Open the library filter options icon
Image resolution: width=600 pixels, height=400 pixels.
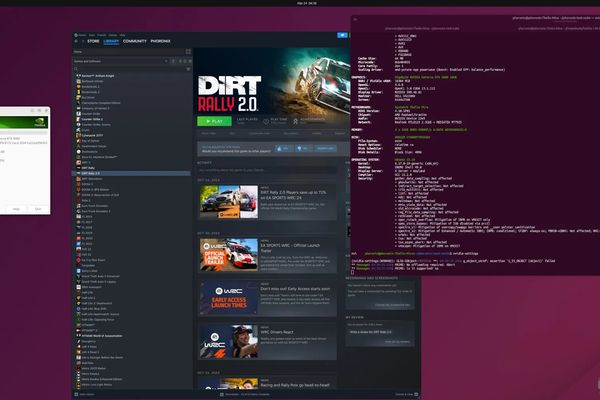(188, 69)
